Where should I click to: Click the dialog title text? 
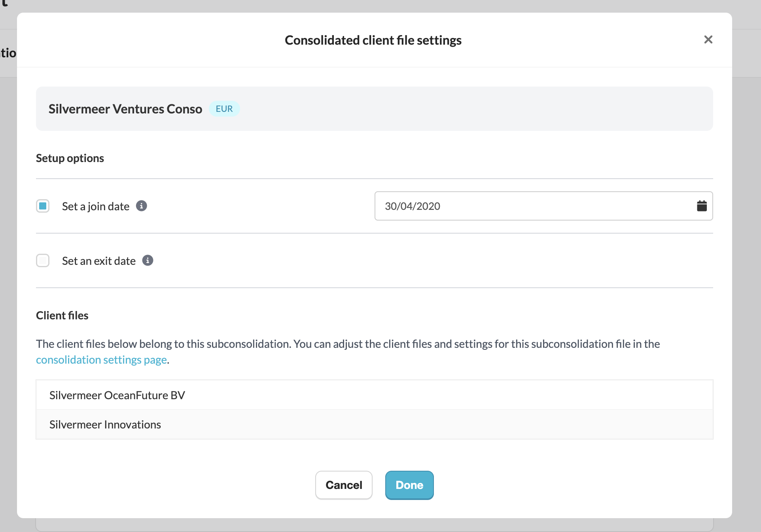click(x=373, y=40)
